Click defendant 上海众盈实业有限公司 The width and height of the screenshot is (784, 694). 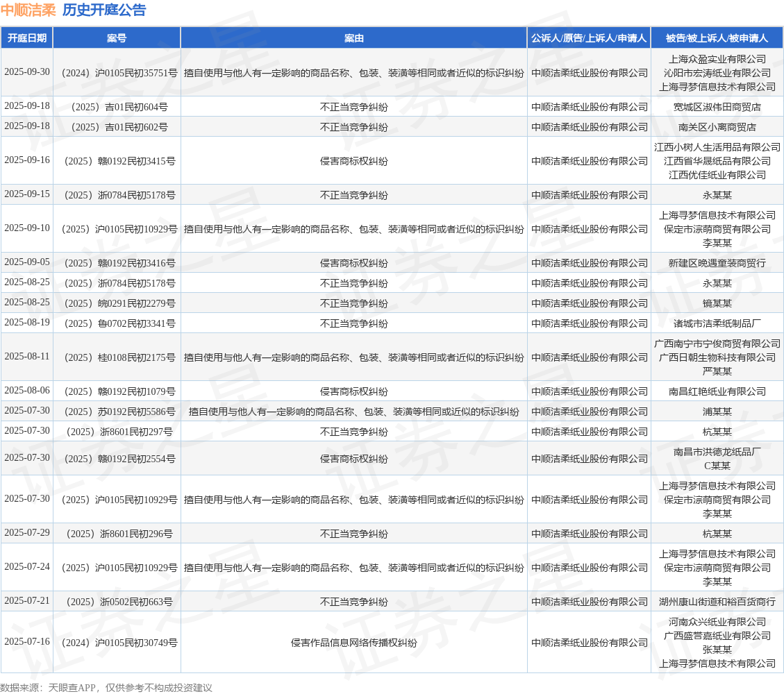click(x=717, y=59)
